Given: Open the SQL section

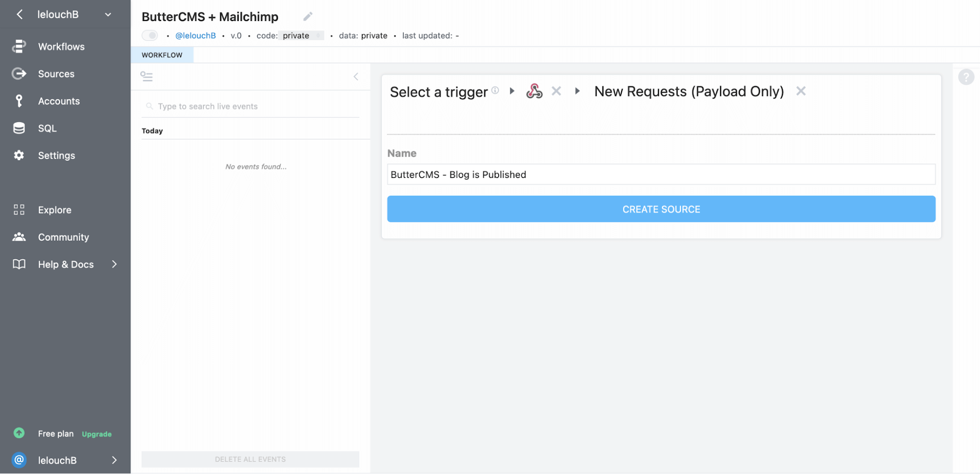Looking at the screenshot, I should pos(48,128).
